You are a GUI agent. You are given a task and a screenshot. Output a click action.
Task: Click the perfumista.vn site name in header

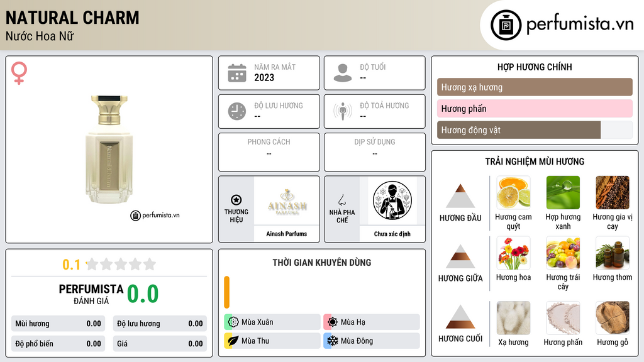tap(580, 25)
